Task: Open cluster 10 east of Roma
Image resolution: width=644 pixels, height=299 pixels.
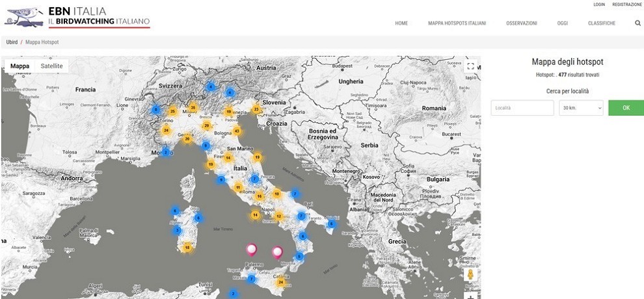Action: [x=277, y=194]
